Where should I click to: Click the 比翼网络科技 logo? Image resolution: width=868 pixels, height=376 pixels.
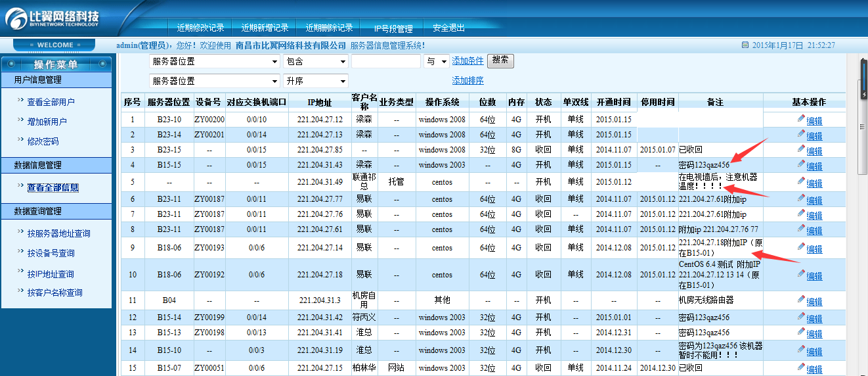tap(53, 18)
